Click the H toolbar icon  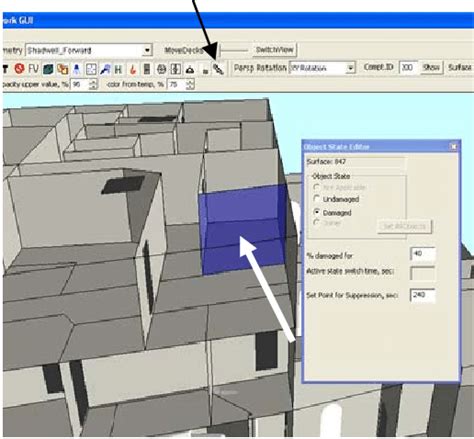click(118, 69)
